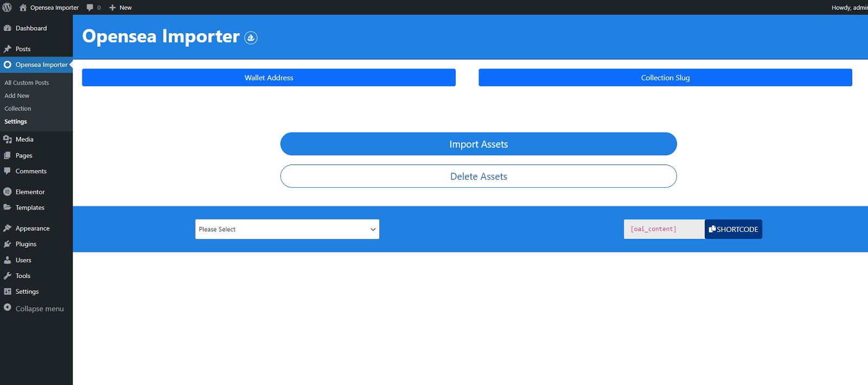Open the Dashboard menu label

[31, 28]
